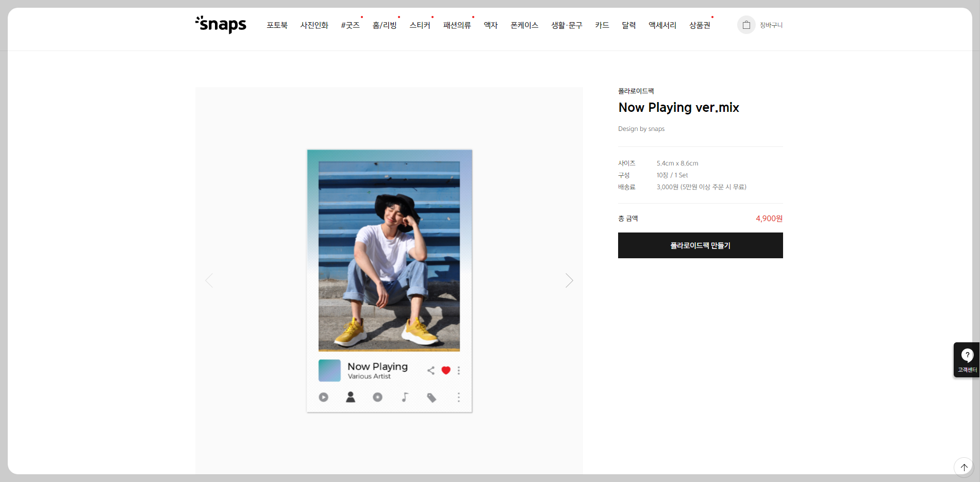The width and height of the screenshot is (980, 482).
Task: Open the 폰케이스 menu
Action: 524,25
